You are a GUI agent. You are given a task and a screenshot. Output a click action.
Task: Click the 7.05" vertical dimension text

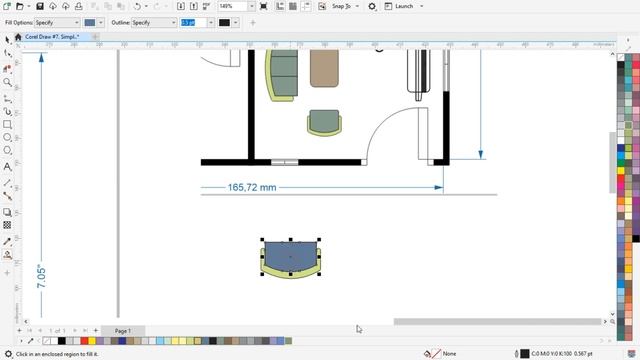(41, 276)
